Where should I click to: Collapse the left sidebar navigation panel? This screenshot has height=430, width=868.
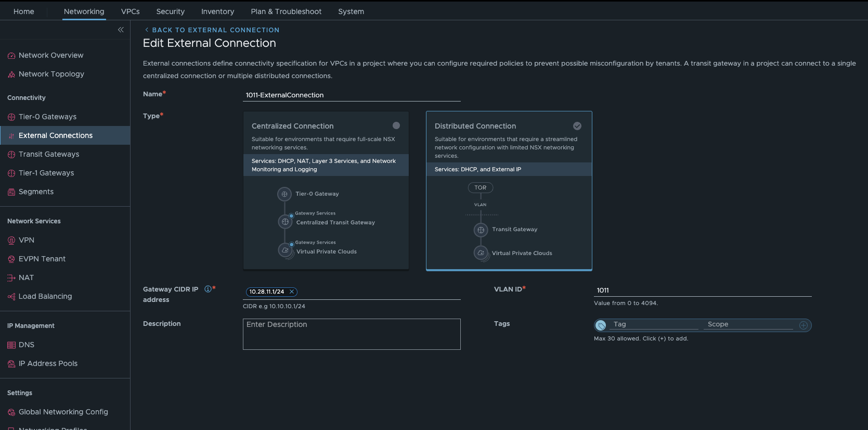pyautogui.click(x=121, y=30)
